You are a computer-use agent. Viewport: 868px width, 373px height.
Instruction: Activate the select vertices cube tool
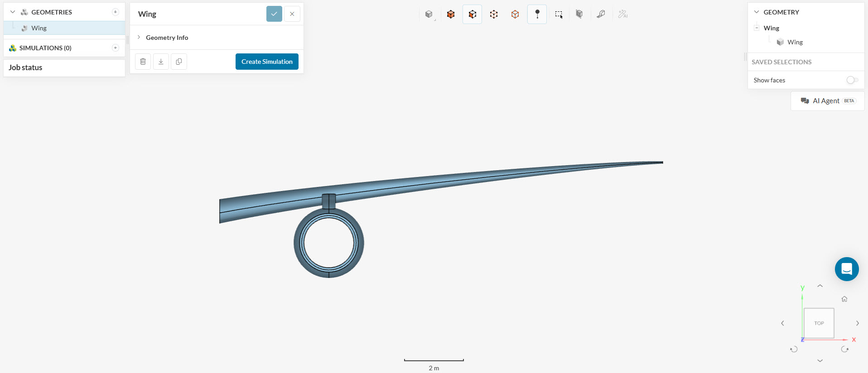click(x=515, y=14)
